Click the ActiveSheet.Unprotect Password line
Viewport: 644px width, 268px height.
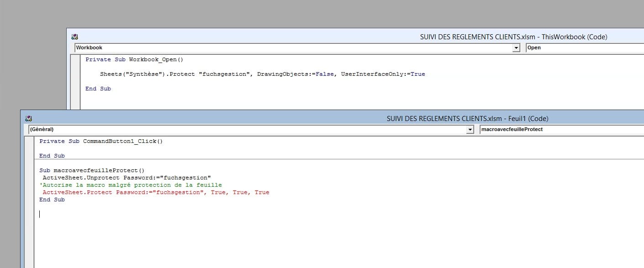(x=127, y=178)
